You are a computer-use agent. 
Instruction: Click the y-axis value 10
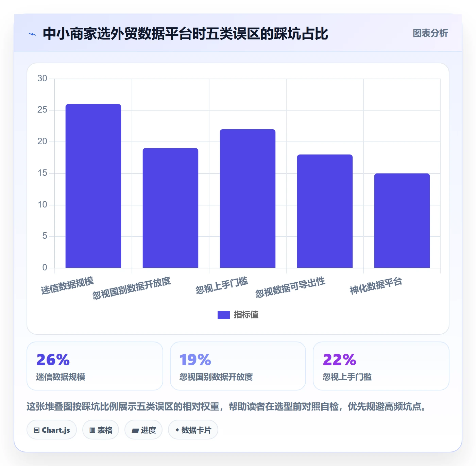[x=42, y=205]
